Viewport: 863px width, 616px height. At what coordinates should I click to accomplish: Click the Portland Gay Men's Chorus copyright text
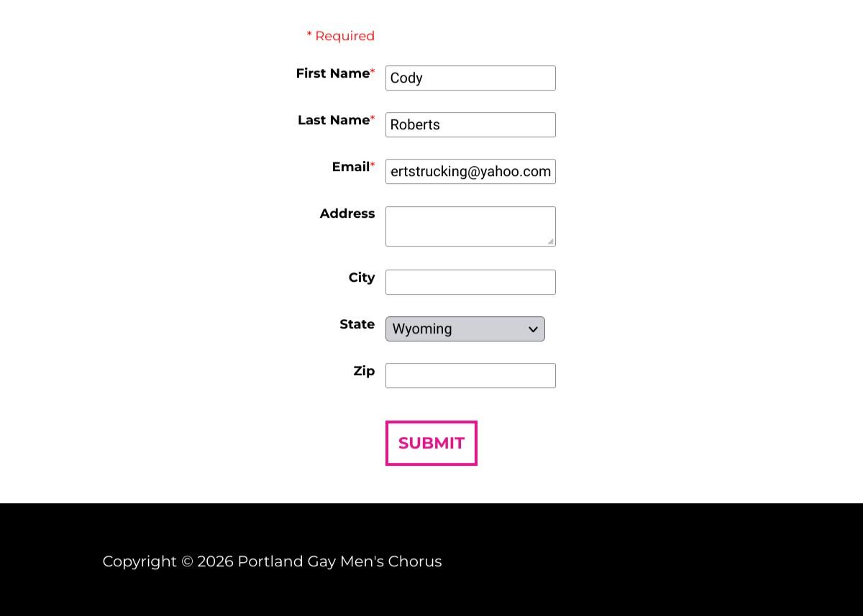tap(272, 561)
